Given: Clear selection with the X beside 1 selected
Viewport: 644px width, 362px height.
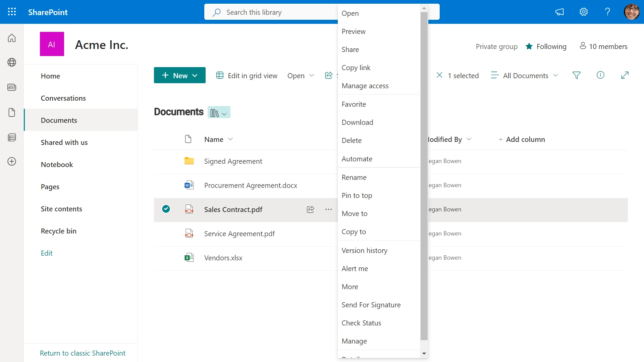Looking at the screenshot, I should pos(439,75).
